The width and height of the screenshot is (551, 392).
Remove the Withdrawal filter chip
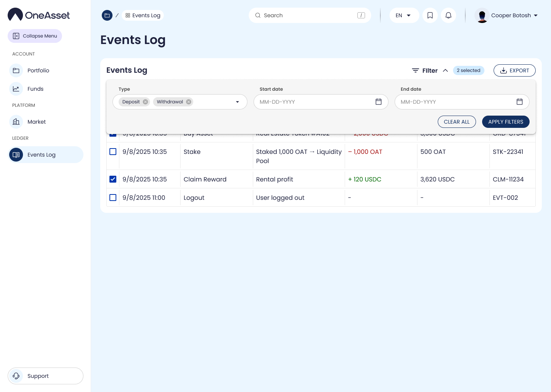tap(189, 102)
